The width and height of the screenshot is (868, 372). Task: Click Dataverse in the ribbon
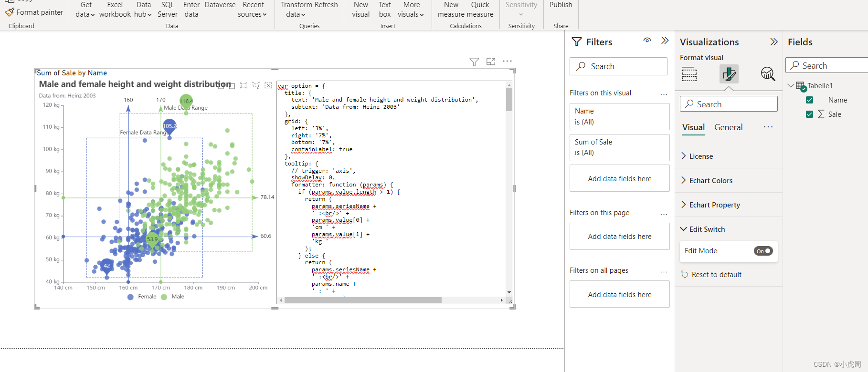(x=220, y=5)
